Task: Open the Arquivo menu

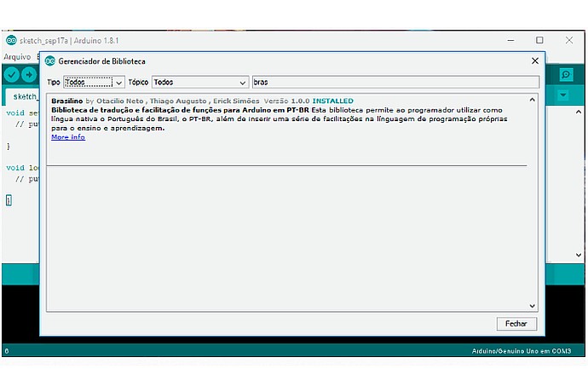Action: [17, 56]
